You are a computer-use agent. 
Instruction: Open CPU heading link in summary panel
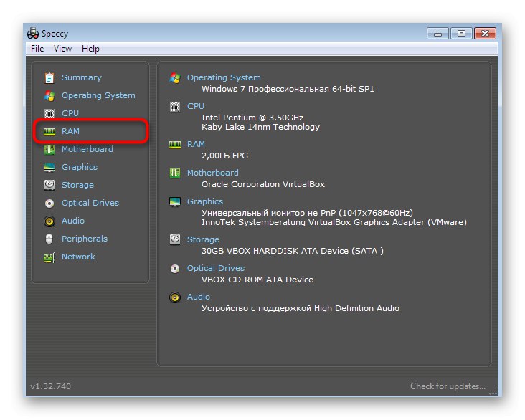tap(196, 106)
